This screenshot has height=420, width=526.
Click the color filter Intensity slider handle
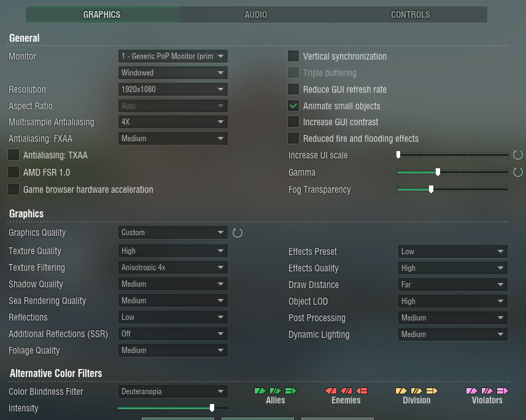pos(212,408)
